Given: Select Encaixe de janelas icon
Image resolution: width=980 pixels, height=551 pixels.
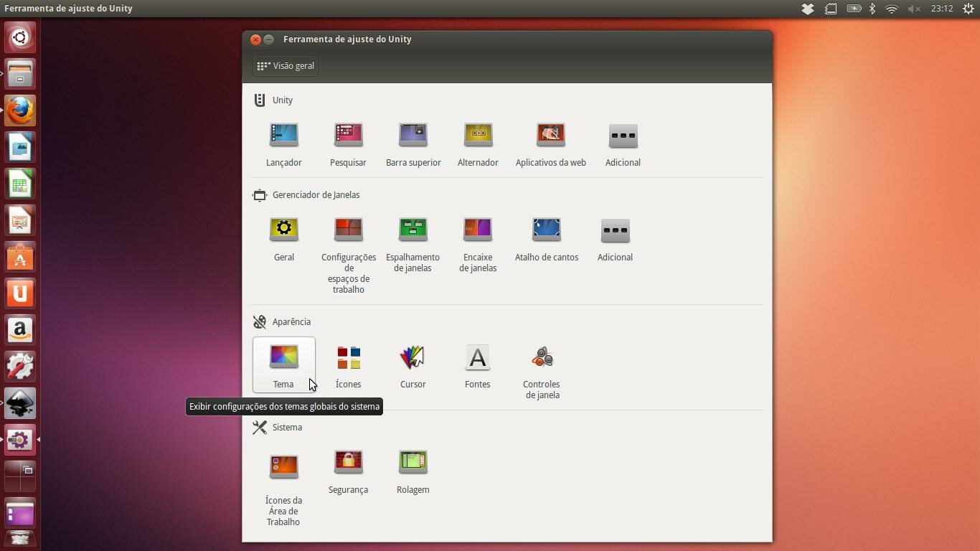Looking at the screenshot, I should tap(478, 230).
